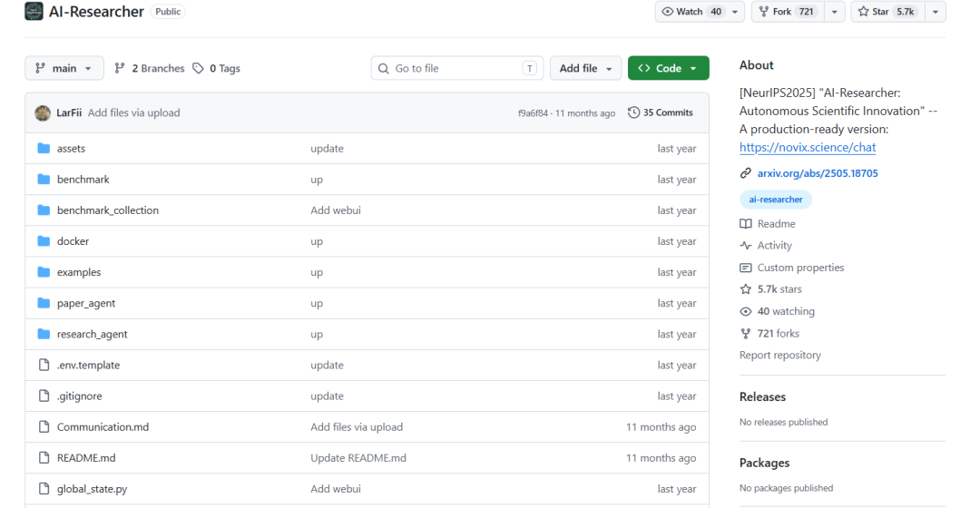The width and height of the screenshot is (980, 508).
Task: Toggle Star on this repository
Action: point(887,12)
